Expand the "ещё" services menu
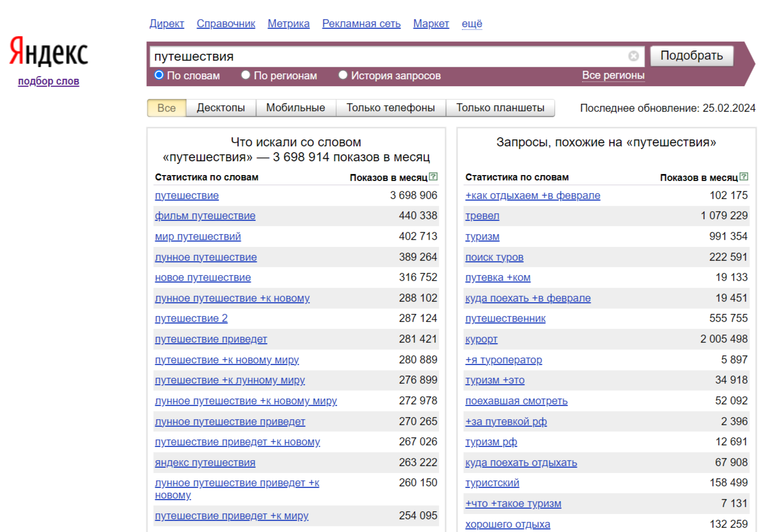This screenshot has height=532, width=768. (x=472, y=23)
